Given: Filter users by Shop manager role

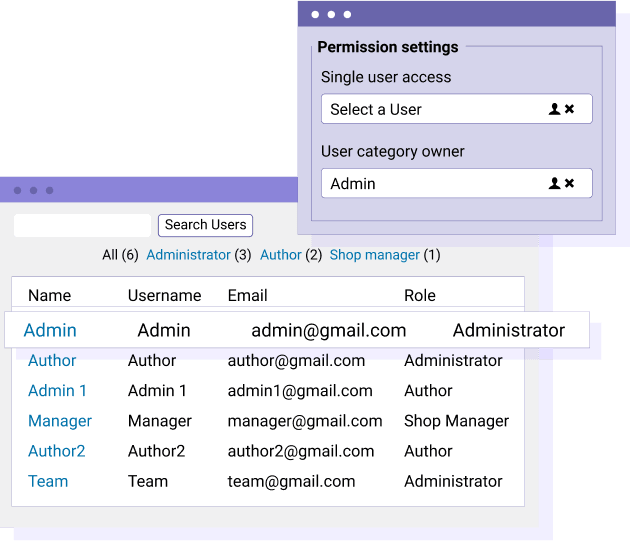Looking at the screenshot, I should [x=374, y=255].
